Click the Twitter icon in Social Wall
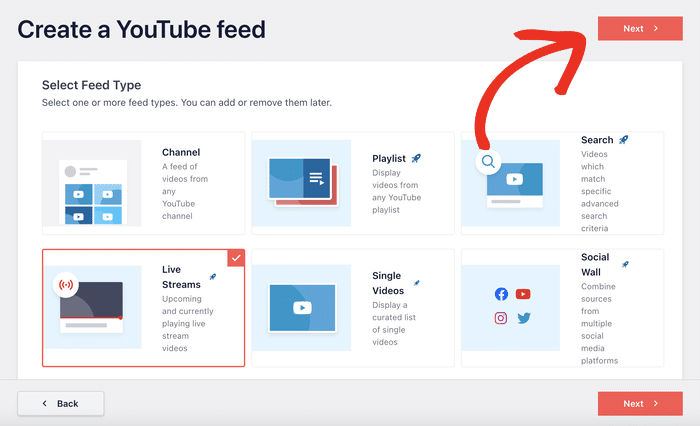 pos(523,318)
